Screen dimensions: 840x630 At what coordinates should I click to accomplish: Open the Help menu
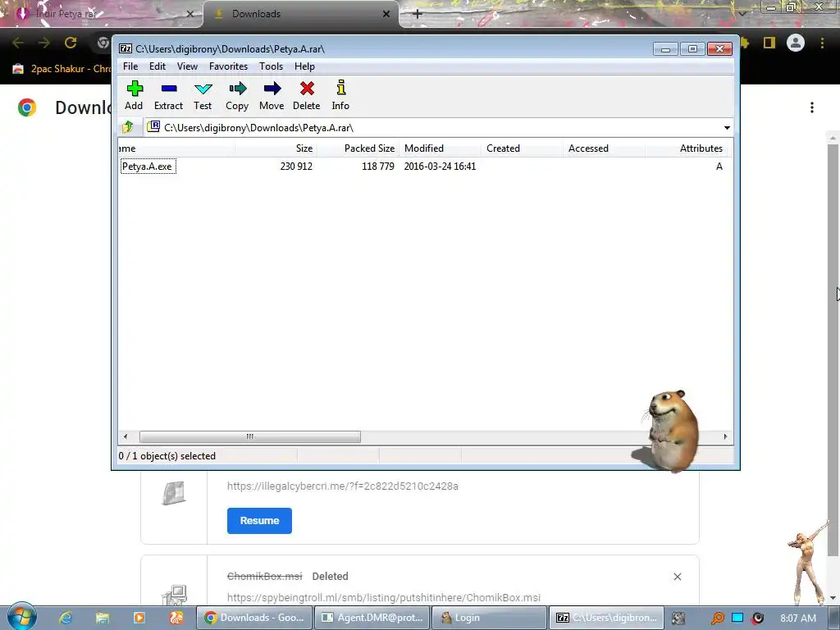click(x=304, y=66)
